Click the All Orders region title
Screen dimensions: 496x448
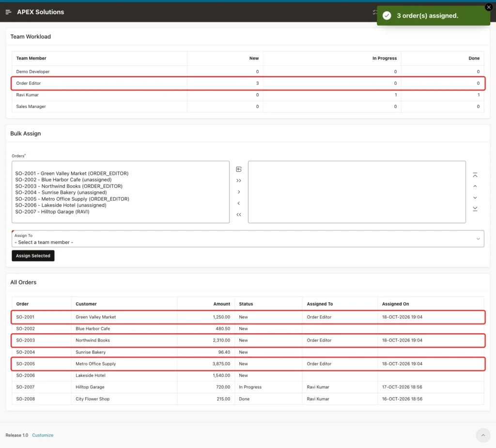tap(23, 282)
